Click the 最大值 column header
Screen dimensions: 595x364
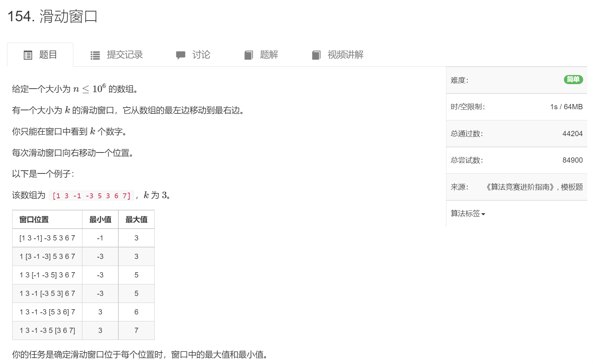point(137,220)
